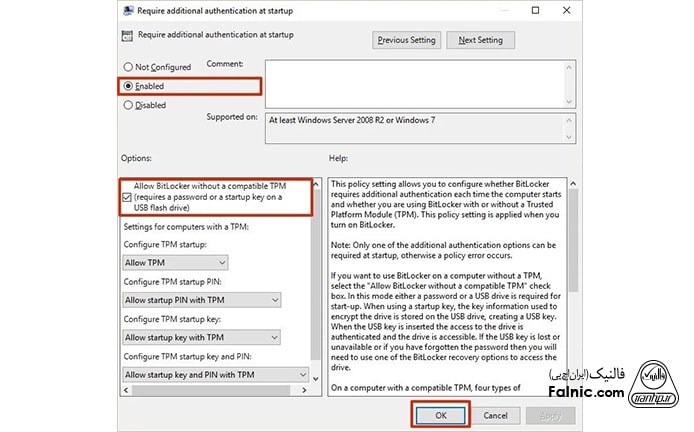Close the dialog with the X button
Screen dimensions: 694x432
coord(569,11)
